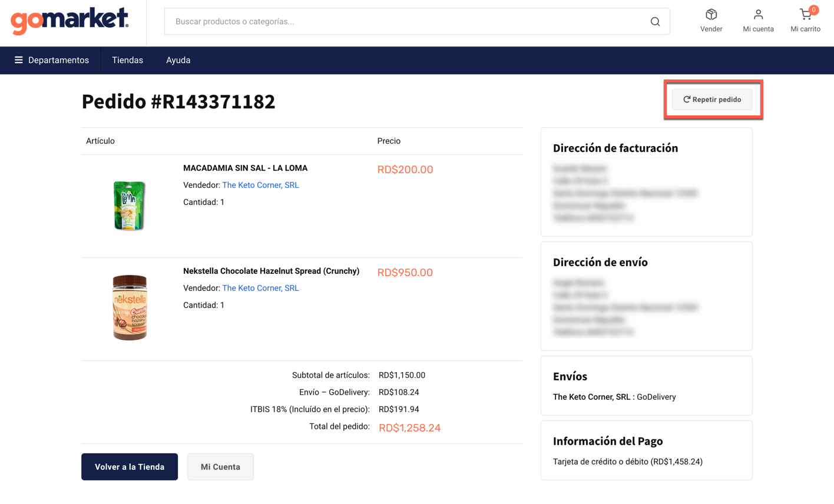834x504 pixels.
Task: Click Dirección de facturación heading
Action: (x=615, y=148)
